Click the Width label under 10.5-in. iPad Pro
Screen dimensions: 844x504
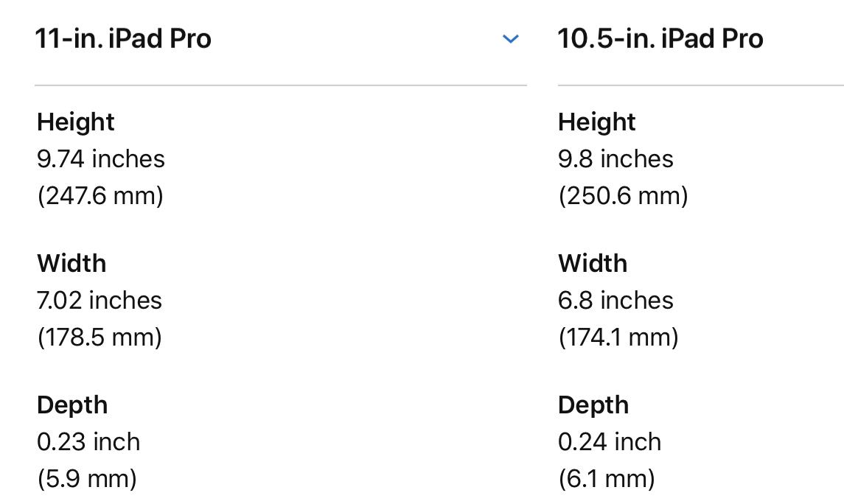click(593, 263)
